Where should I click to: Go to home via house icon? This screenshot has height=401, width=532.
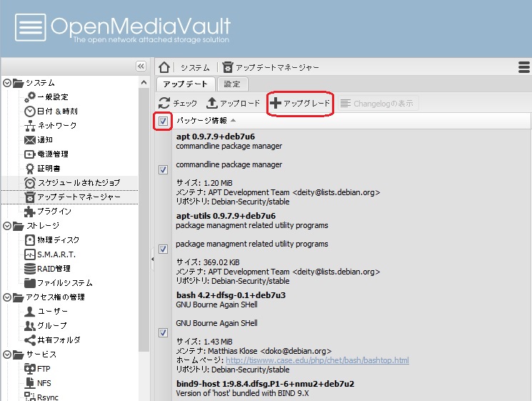pyautogui.click(x=164, y=67)
